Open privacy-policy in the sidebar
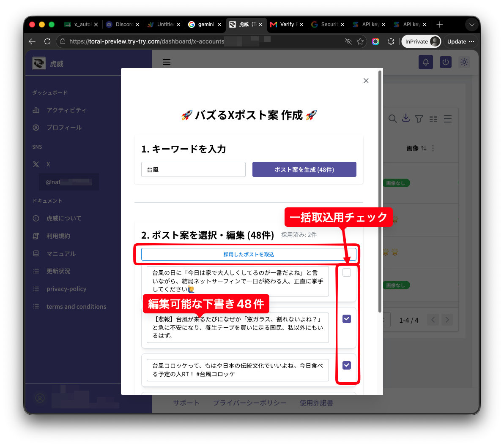Viewport: 504px width, 446px height. [66, 288]
